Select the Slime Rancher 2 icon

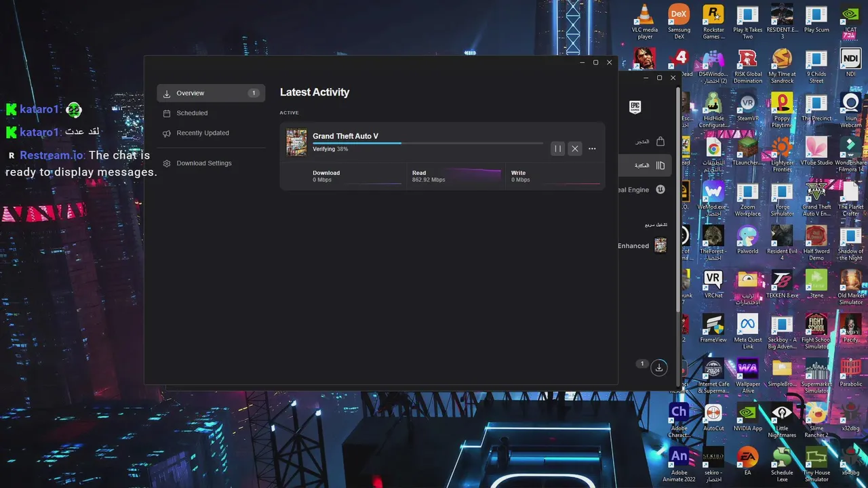click(x=816, y=420)
